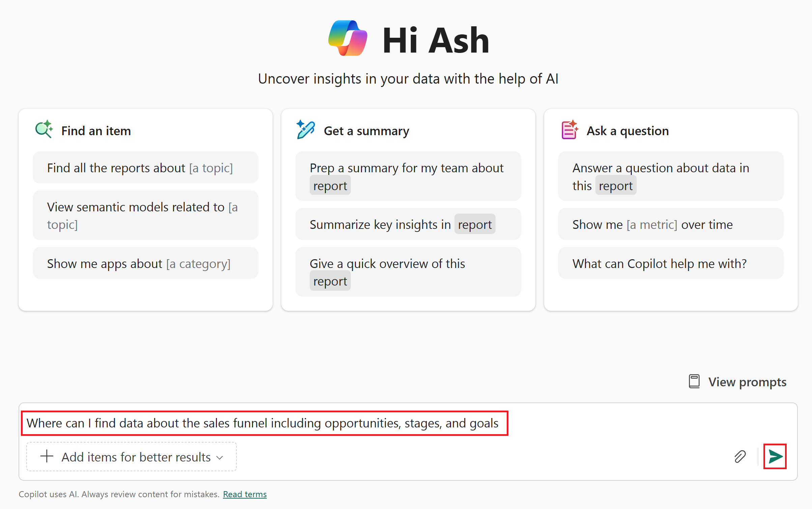
Task: Select the Find an item sparkle icon
Action: (44, 129)
